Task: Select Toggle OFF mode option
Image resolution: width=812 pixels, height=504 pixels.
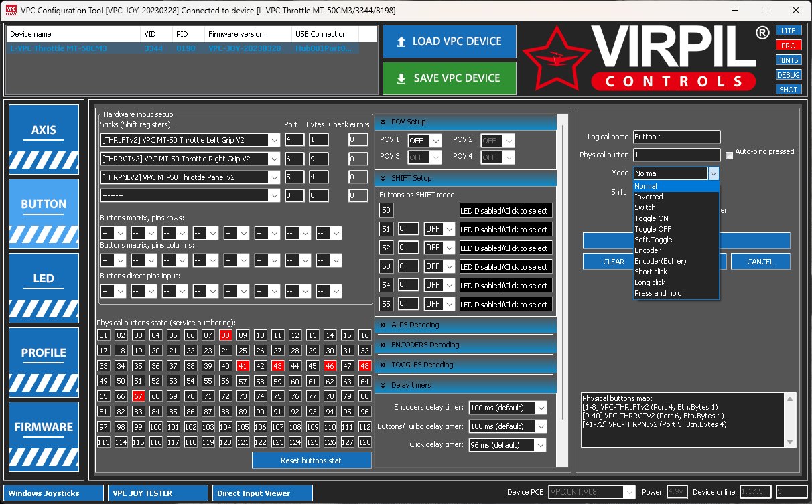Action: coord(676,229)
